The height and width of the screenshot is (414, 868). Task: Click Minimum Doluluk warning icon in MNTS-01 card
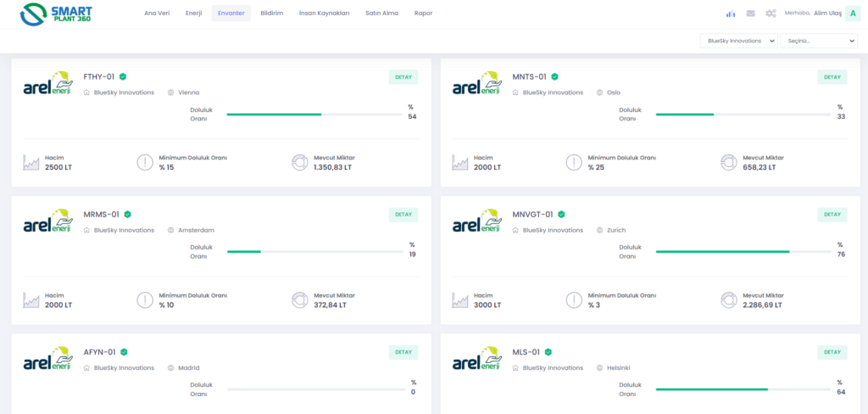click(x=574, y=162)
